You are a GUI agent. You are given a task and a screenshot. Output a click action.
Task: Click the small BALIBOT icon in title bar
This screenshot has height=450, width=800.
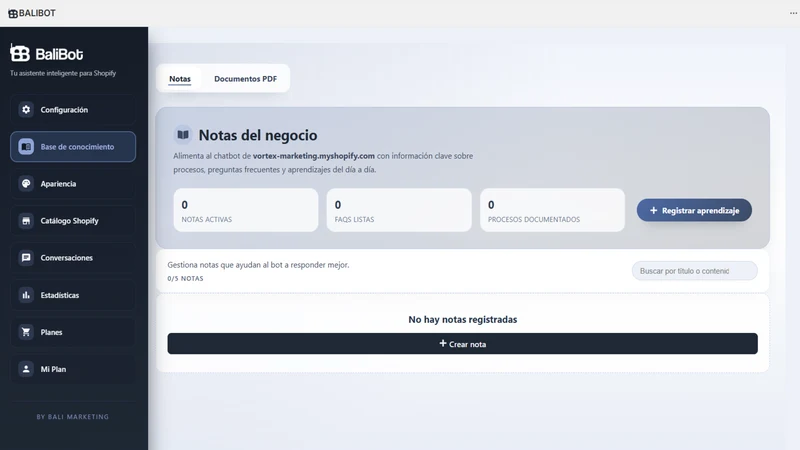13,14
